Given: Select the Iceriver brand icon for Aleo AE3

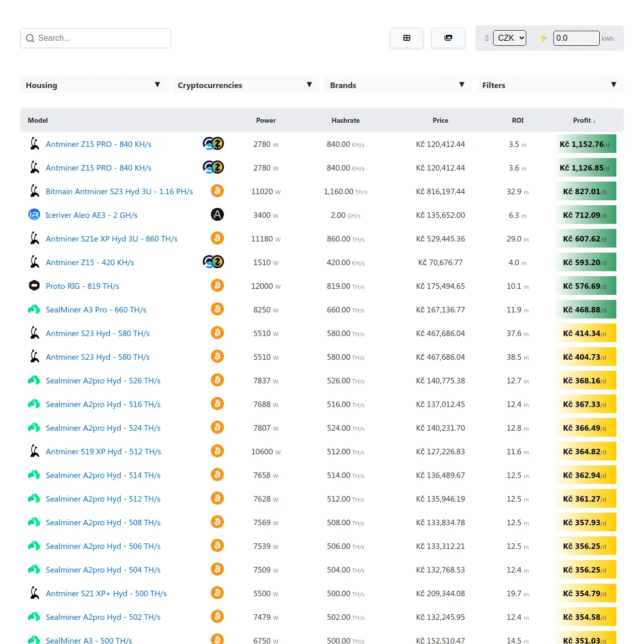Looking at the screenshot, I should [34, 214].
